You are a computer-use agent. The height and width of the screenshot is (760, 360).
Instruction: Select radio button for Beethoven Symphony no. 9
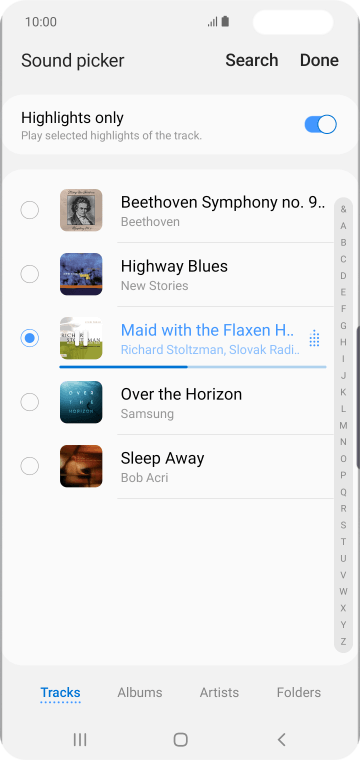[x=30, y=210]
